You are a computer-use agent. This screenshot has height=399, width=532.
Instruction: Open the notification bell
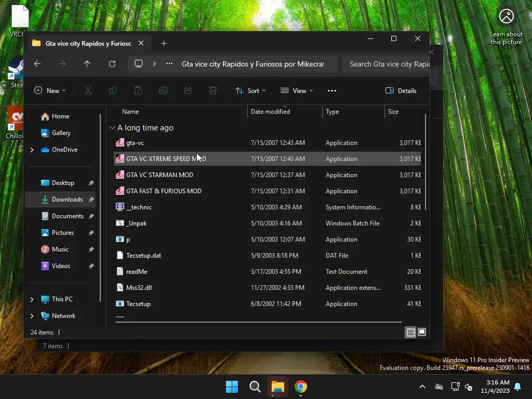click(518, 387)
